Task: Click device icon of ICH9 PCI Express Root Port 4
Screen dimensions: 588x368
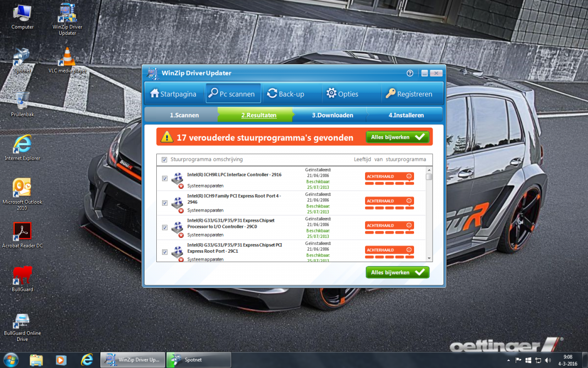Action: [177, 205]
